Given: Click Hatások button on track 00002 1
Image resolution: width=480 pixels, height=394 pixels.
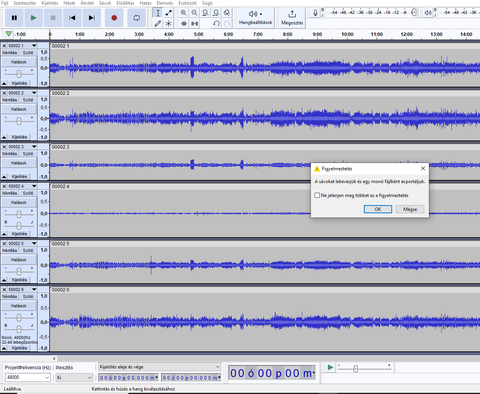Looking at the screenshot, I should [x=19, y=62].
